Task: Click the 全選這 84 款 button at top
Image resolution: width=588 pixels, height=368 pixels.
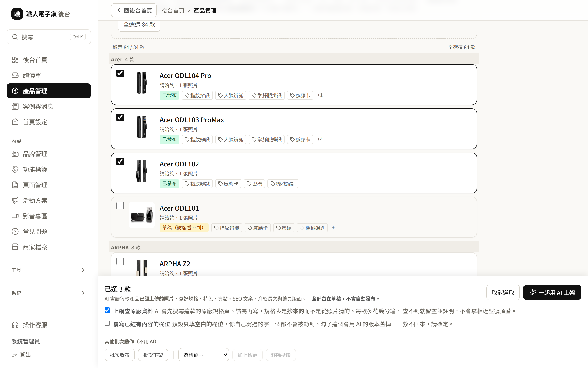Action: tap(139, 25)
